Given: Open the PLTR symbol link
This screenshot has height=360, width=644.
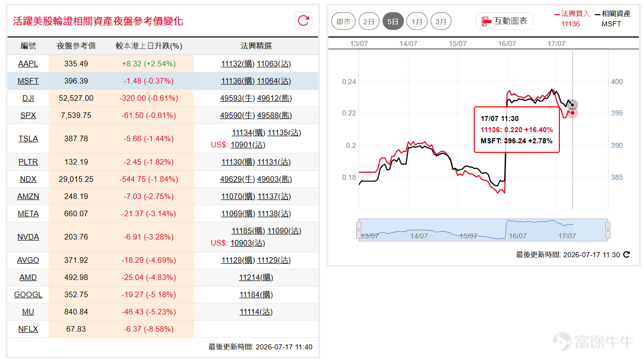Looking at the screenshot, I should tap(28, 162).
